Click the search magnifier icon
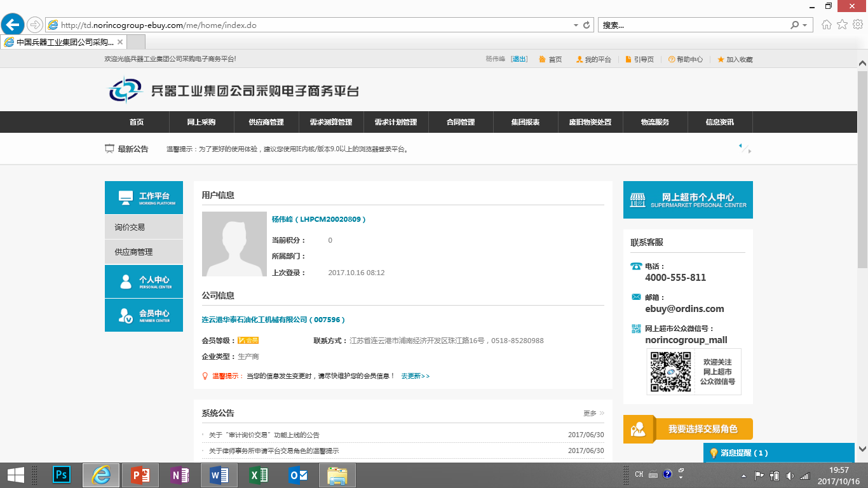Viewport: 868px width, 488px height. pos(794,25)
